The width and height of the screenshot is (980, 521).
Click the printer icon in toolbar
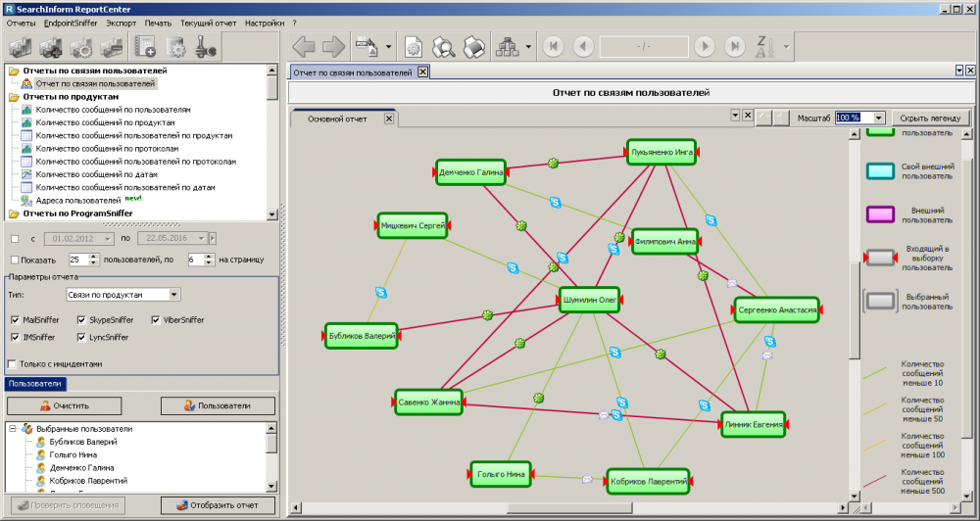tap(473, 47)
